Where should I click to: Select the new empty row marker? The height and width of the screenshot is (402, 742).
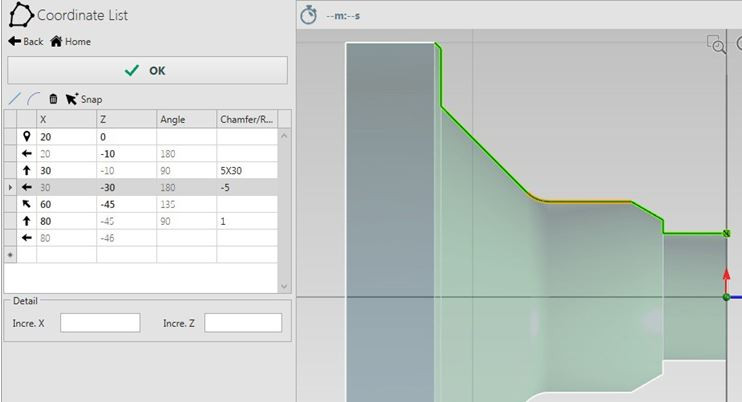10,255
